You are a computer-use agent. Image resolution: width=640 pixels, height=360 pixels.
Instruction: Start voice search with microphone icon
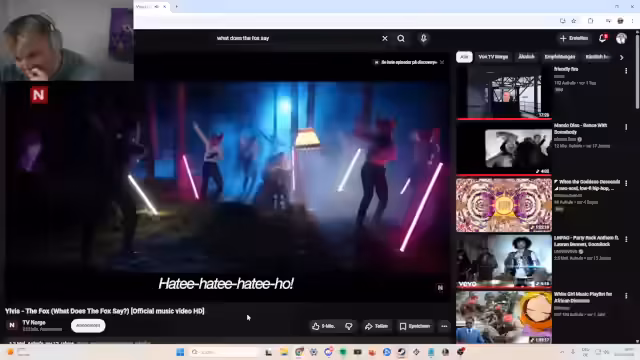(x=423, y=38)
